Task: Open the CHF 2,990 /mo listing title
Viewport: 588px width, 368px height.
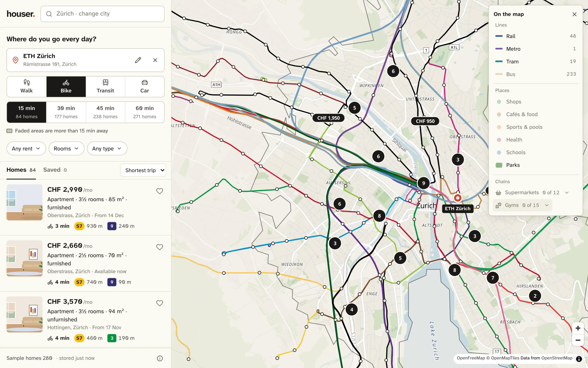Action: (x=70, y=190)
